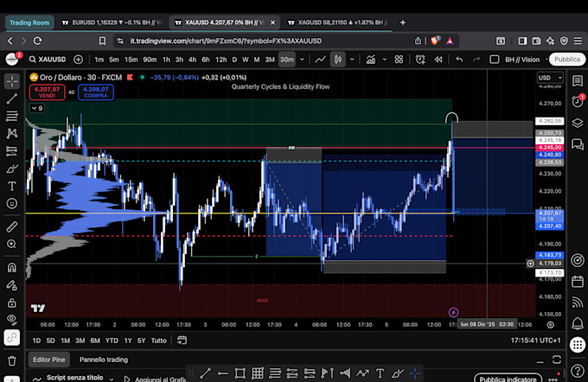The image size is (588, 382).
Task: Open the help center question mark
Action: point(578,371)
